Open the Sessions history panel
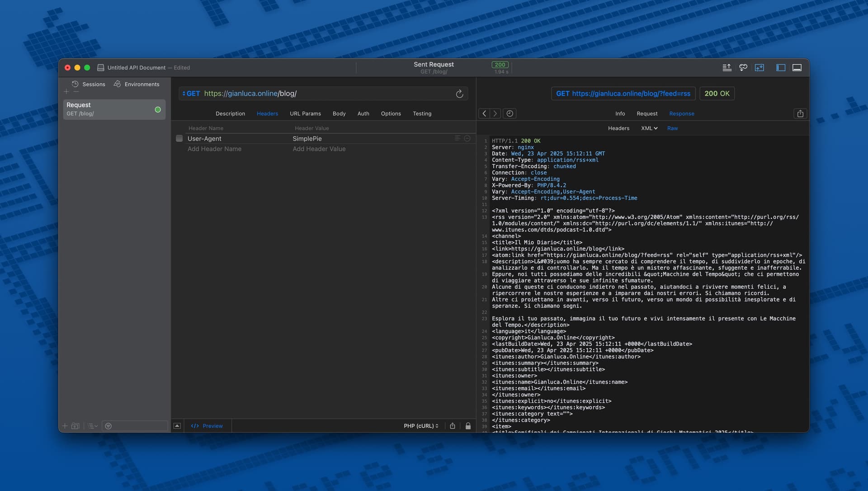The height and width of the screenshot is (491, 868). 89,84
